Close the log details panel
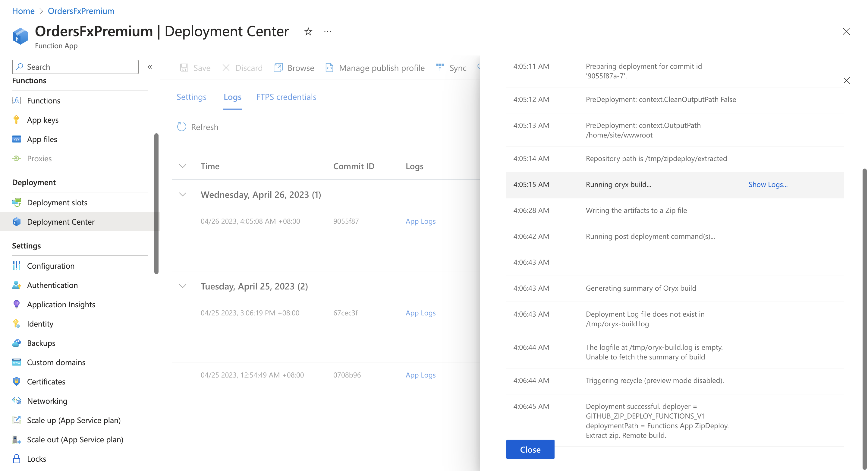This screenshot has height=471, width=868. coord(846,80)
